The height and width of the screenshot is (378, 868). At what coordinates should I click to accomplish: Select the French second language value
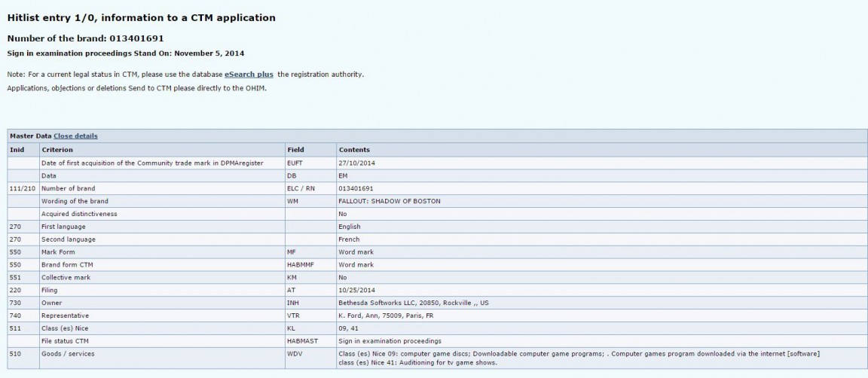349,239
